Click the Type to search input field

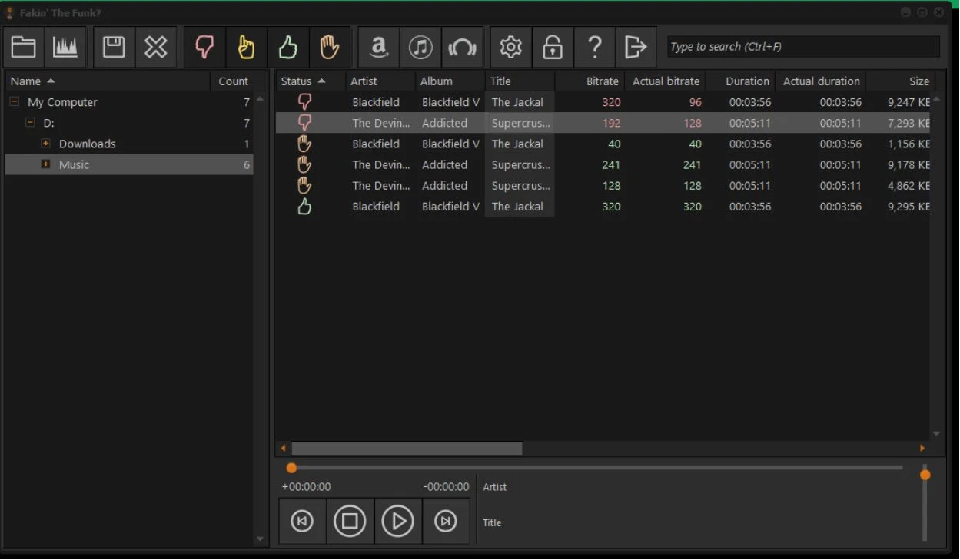point(802,47)
